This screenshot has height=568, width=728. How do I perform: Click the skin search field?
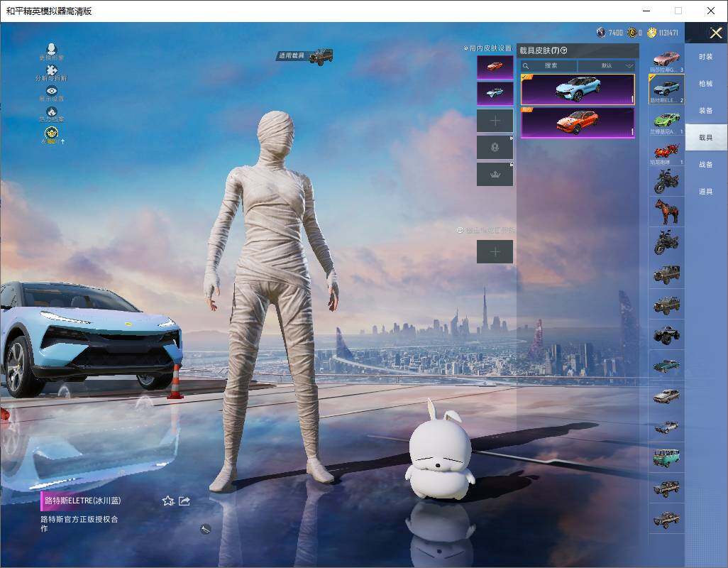548,66
